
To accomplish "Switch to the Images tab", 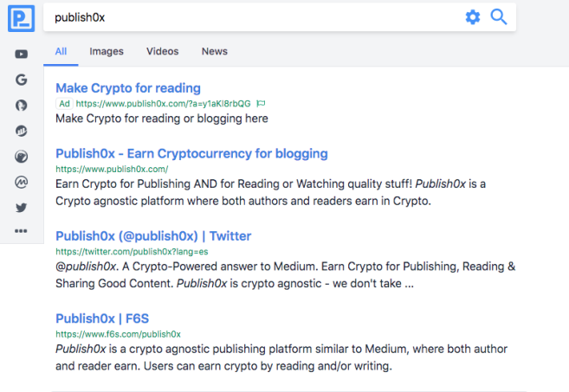I will click(107, 52).
